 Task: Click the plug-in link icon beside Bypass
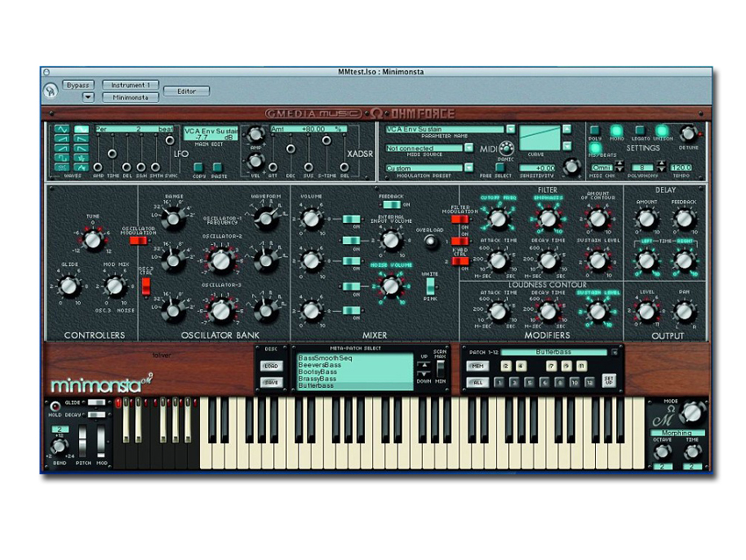[x=50, y=90]
